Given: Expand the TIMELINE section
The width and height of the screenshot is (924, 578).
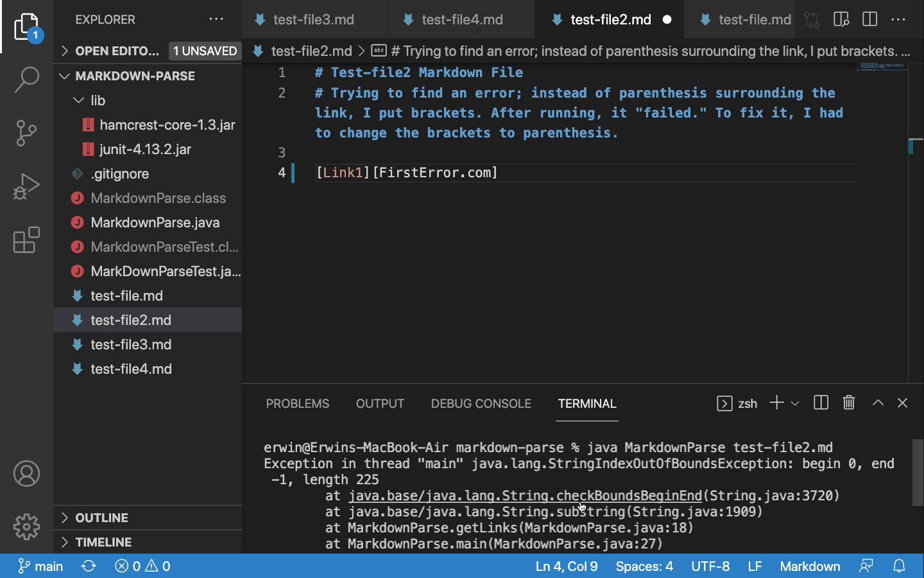Looking at the screenshot, I should (148, 542).
